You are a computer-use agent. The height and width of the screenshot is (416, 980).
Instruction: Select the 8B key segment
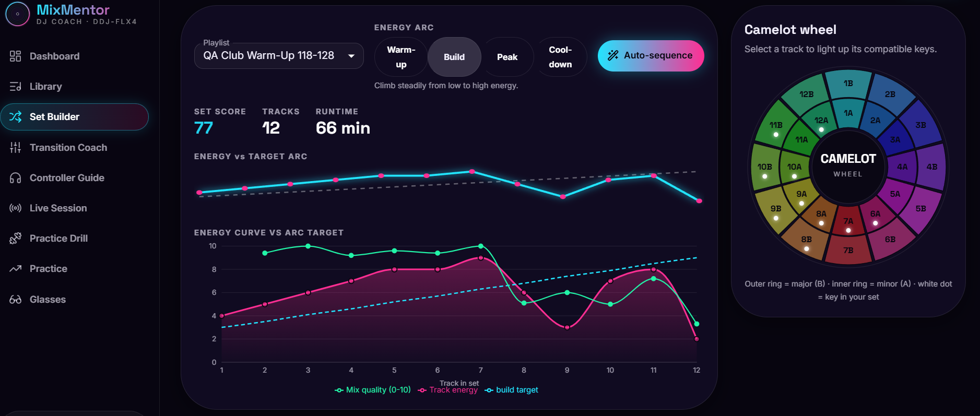807,240
